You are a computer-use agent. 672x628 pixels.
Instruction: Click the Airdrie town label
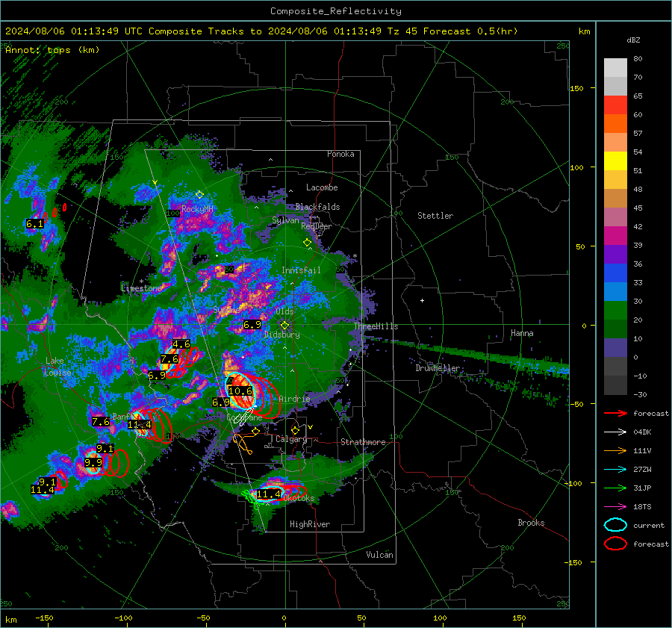point(294,399)
